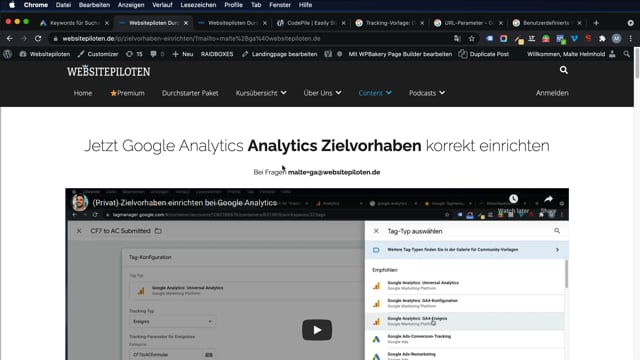The height and width of the screenshot is (360, 640).
Task: Open comments in admin bar
Action: click(x=157, y=54)
